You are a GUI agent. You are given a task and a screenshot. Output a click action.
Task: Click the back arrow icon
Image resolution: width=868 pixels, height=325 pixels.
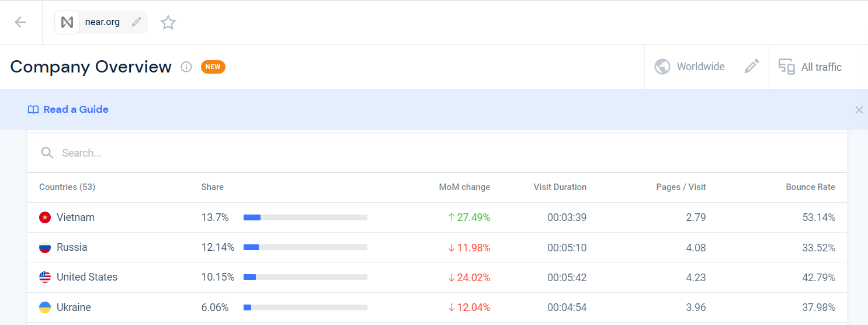pos(20,22)
